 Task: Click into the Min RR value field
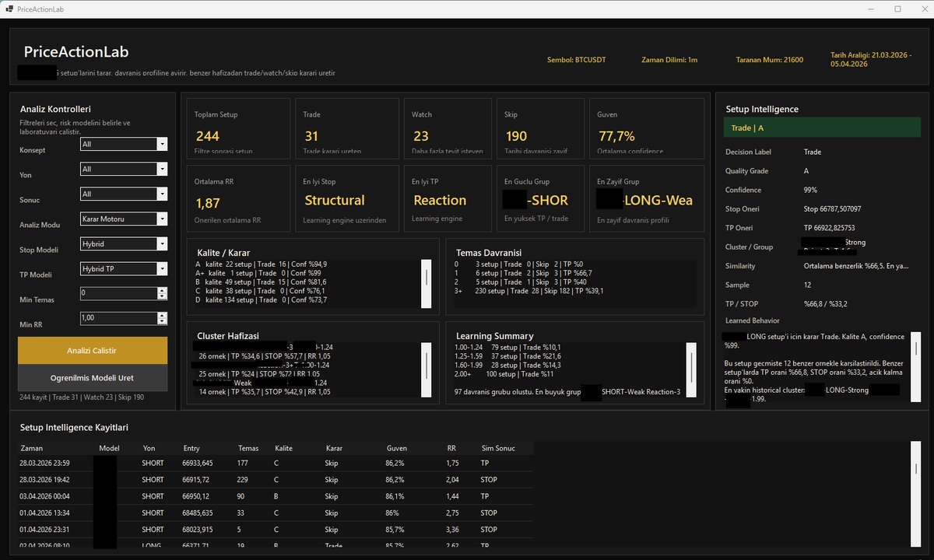click(118, 318)
